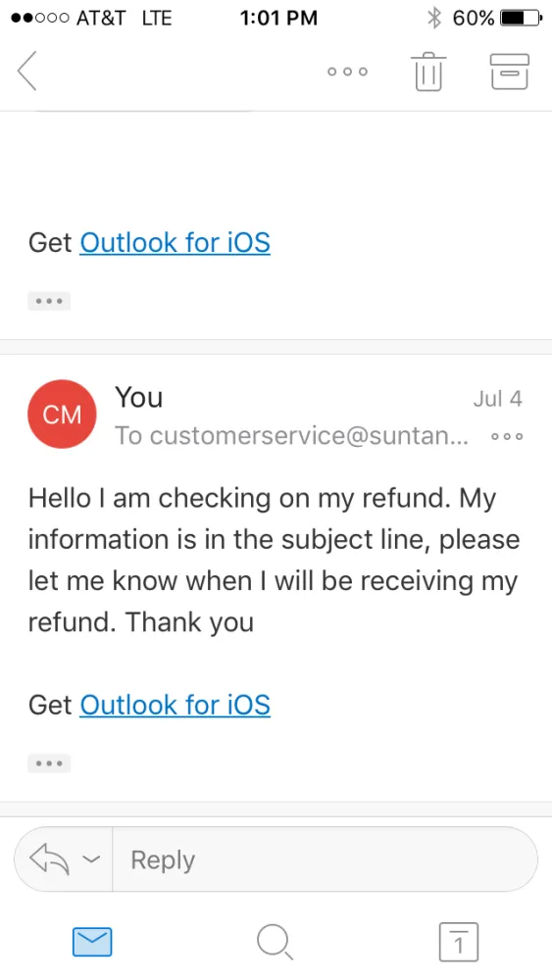The height and width of the screenshot is (980, 552).
Task: Open the Calendar tab icon
Action: 458,942
